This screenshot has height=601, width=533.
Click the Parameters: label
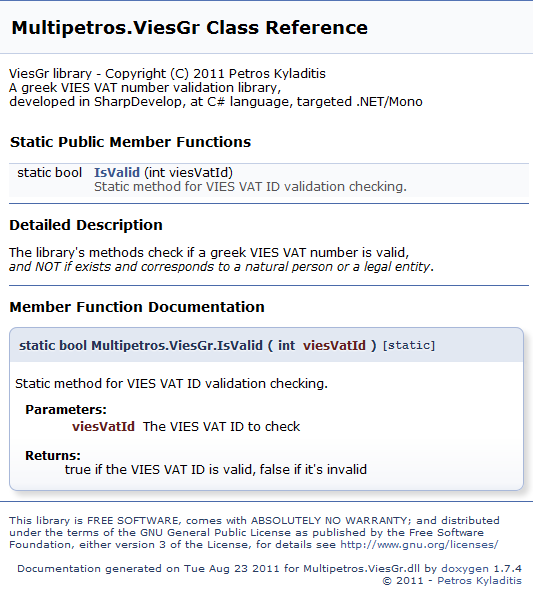66,410
